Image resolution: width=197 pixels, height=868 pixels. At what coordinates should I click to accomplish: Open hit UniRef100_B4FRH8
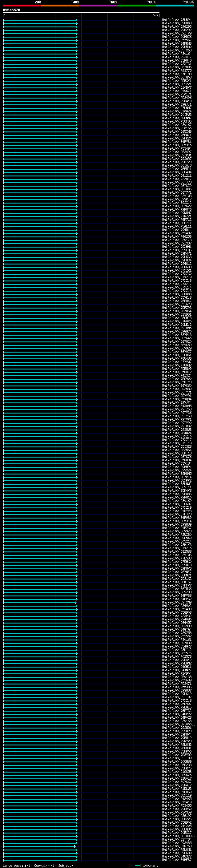[177, 43]
